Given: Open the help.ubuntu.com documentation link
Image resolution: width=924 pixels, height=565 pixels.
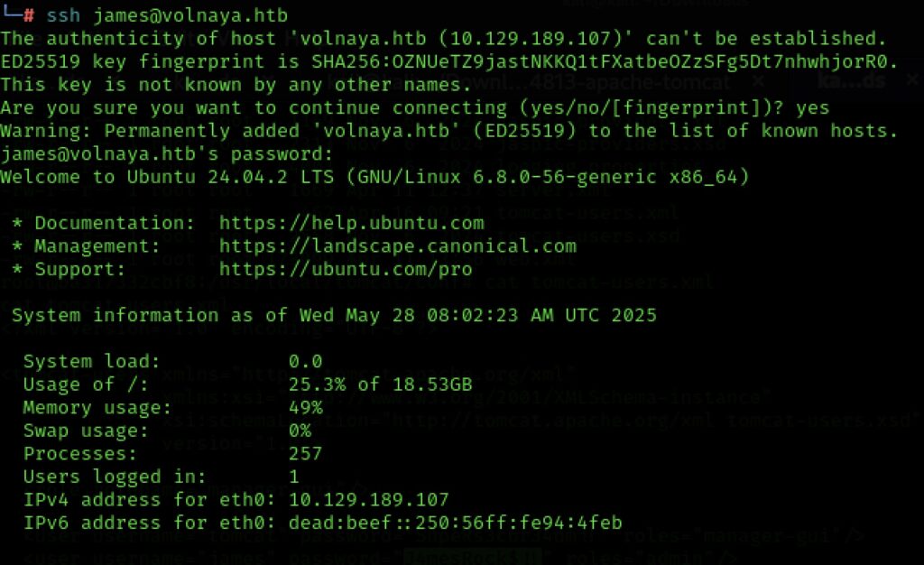Looking at the screenshot, I should tap(351, 223).
